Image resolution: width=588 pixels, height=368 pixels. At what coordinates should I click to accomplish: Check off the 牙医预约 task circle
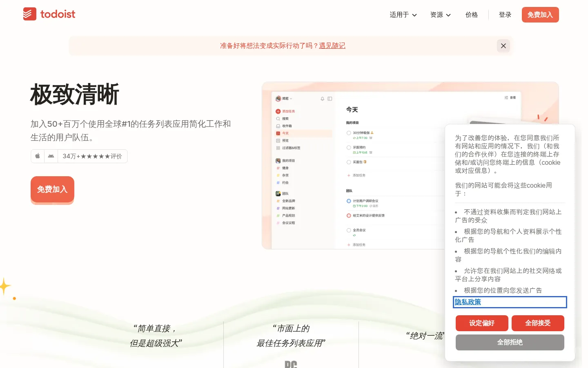349,148
